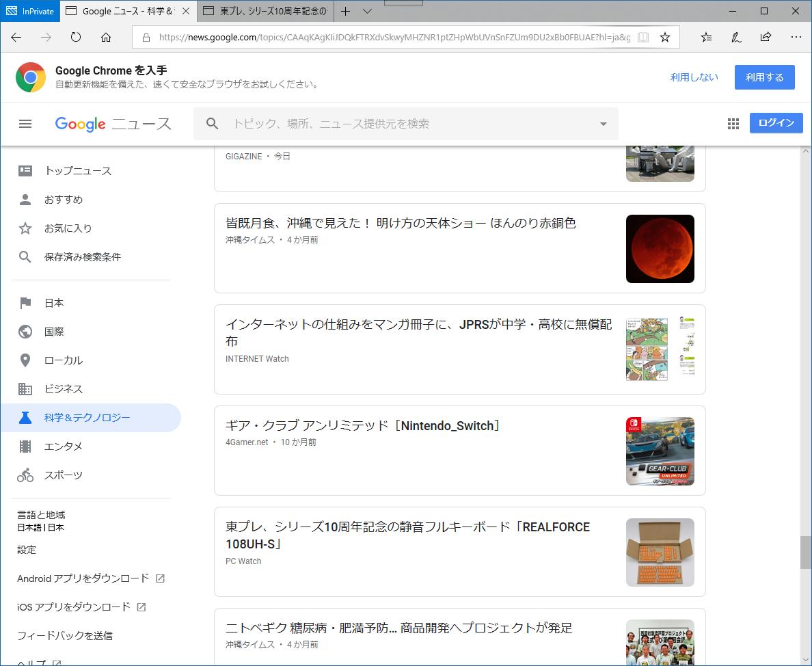Add page to favorites with star icon
The height and width of the screenshot is (666, 812).
click(665, 38)
